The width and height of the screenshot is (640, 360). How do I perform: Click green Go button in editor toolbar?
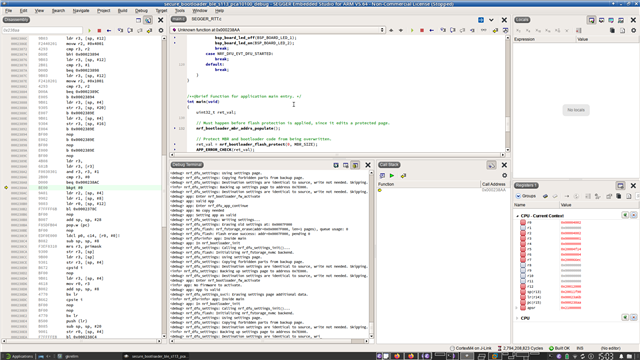tap(412, 30)
